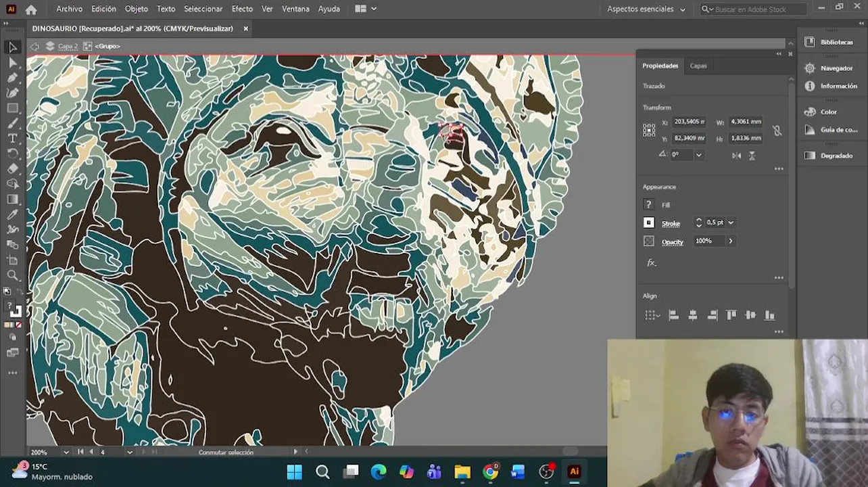Click the Stroke label link
The width and height of the screenshot is (868, 487).
coord(671,223)
